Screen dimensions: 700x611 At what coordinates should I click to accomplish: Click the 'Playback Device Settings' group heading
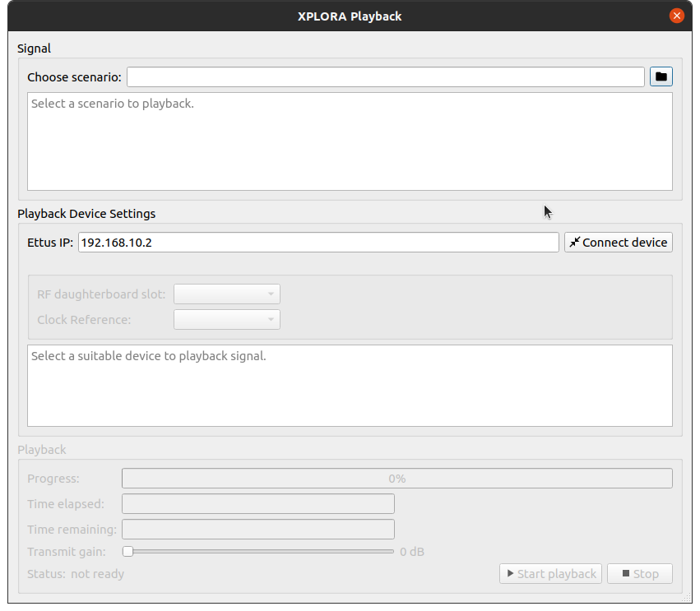tap(86, 214)
